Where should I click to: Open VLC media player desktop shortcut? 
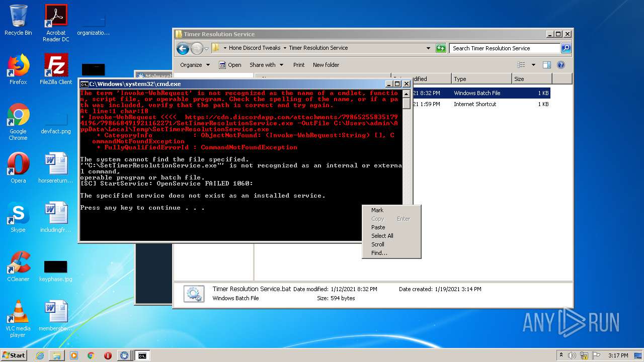(18, 319)
